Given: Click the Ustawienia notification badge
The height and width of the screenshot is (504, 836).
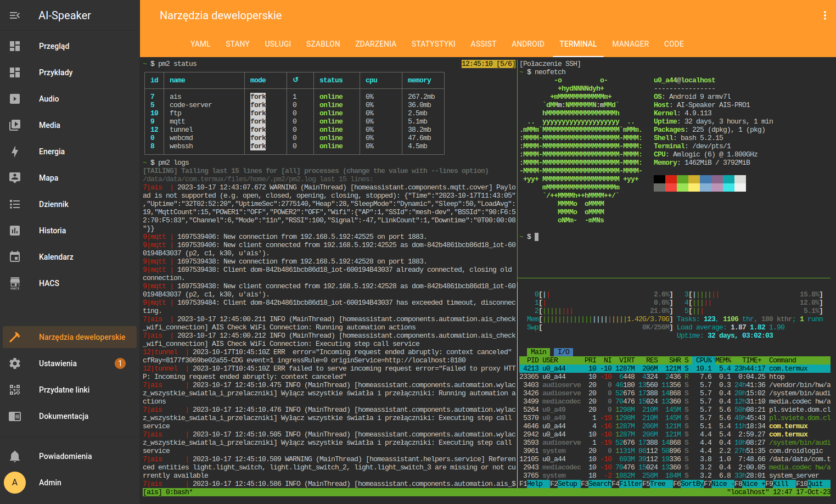Looking at the screenshot, I should click(120, 363).
